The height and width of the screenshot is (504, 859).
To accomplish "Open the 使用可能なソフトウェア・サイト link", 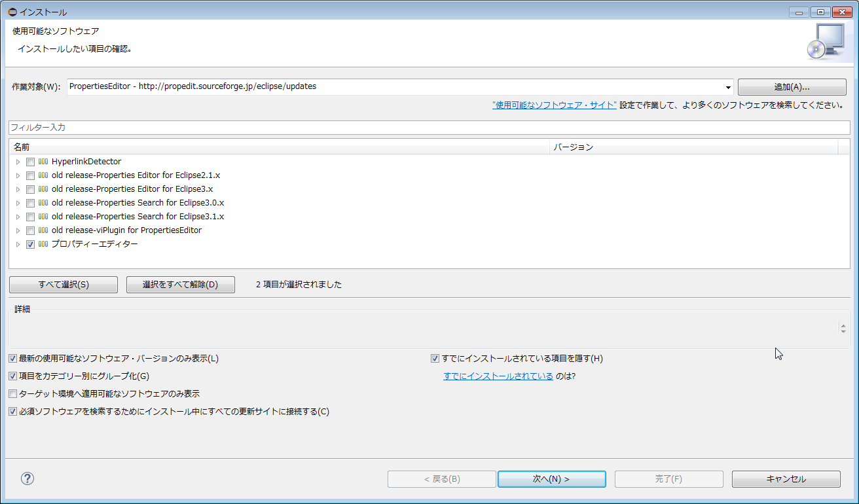I will tap(555, 105).
